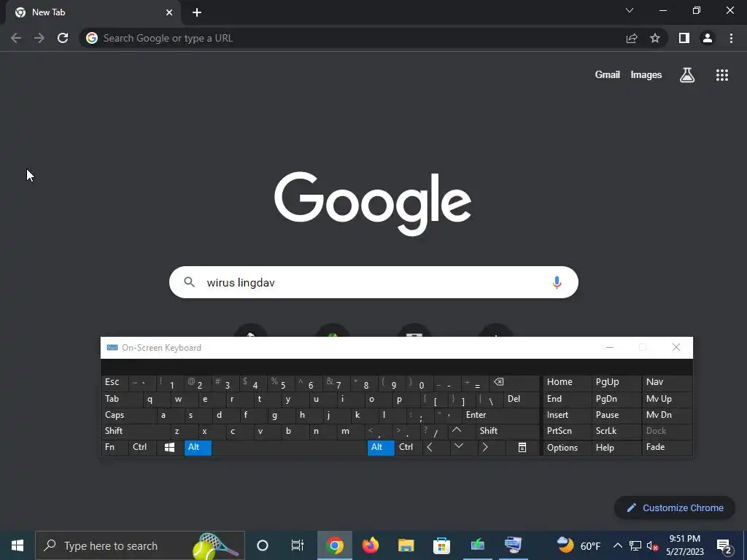This screenshot has height=560, width=747.
Task: Click the magnifier icon in Google search box
Action: [189, 282]
